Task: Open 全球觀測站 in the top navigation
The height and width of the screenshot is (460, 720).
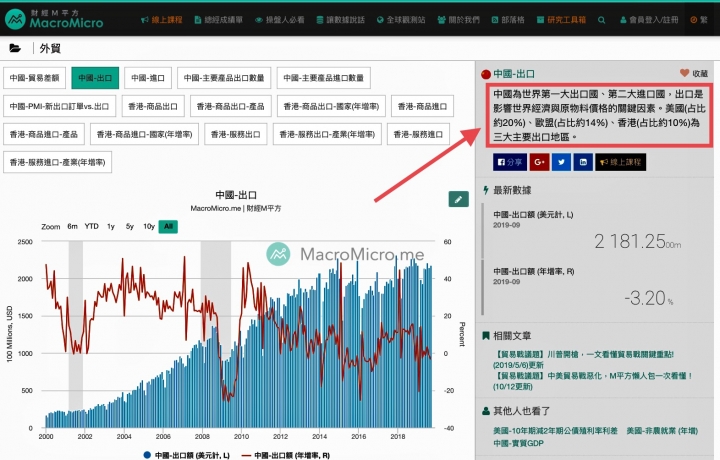Action: [x=401, y=20]
